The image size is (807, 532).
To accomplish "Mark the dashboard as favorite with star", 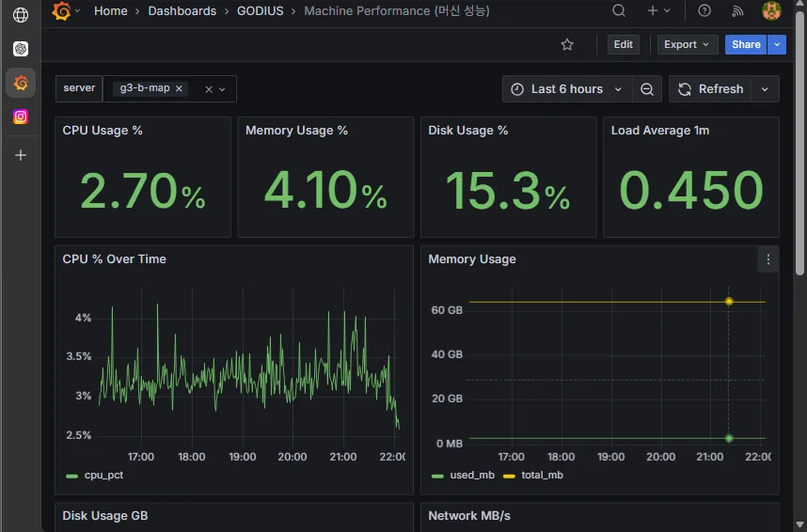I will tap(567, 45).
